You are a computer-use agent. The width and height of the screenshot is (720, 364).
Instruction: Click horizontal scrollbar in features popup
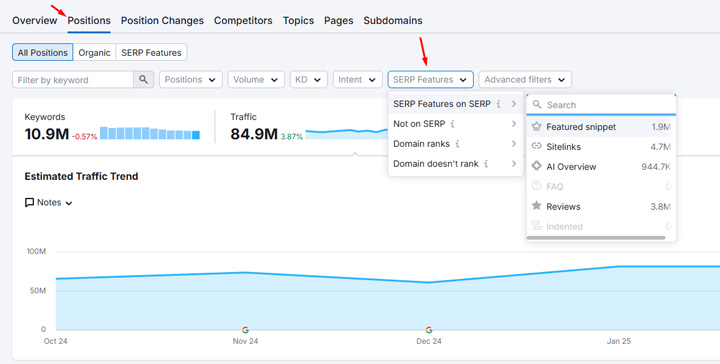596,238
